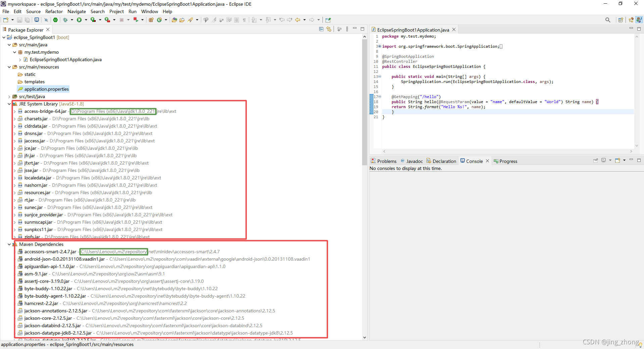The image size is (644, 349).
Task: Collapse the my.test.mydemo package
Action: (x=14, y=52)
